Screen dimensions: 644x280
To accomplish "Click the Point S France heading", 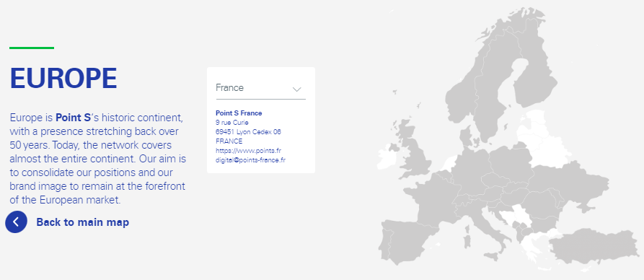I will [239, 113].
